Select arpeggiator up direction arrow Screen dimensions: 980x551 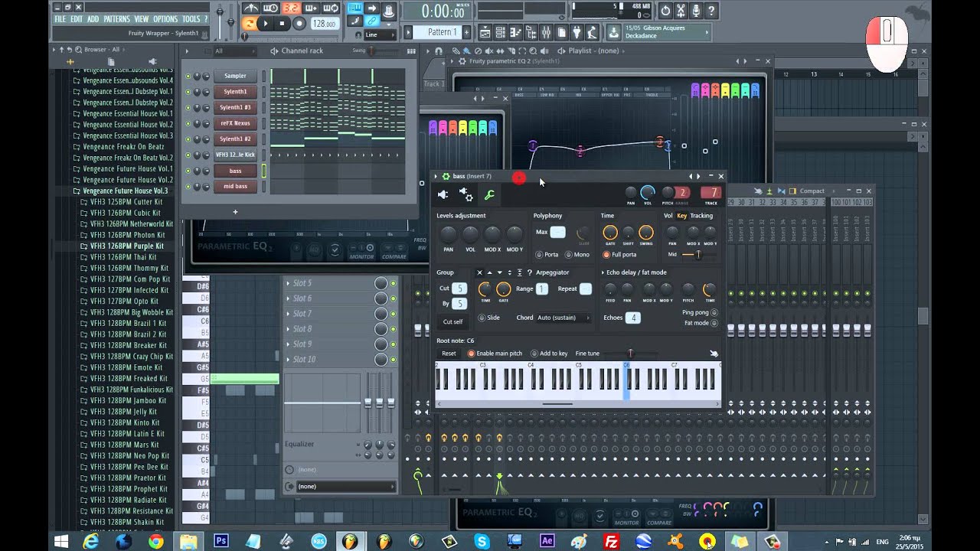[490, 272]
